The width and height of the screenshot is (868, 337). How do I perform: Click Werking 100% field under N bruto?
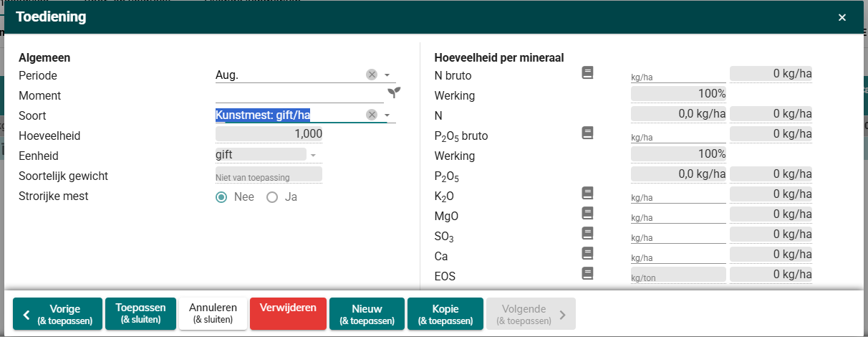click(678, 94)
